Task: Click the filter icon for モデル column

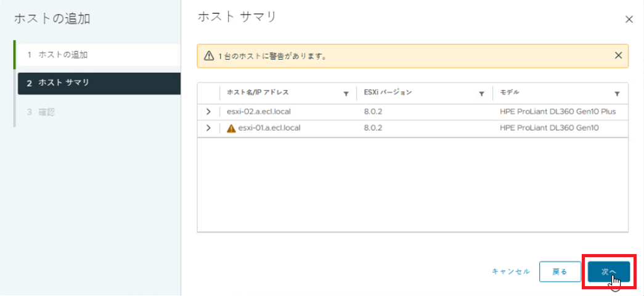Action: click(x=617, y=94)
